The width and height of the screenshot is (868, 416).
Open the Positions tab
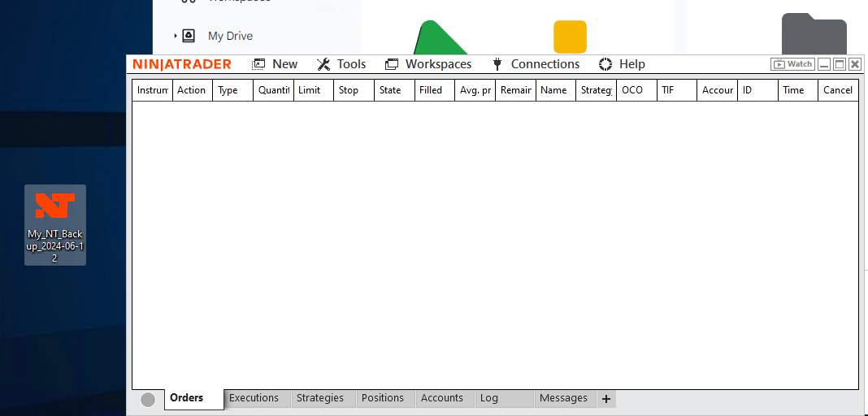click(x=383, y=398)
